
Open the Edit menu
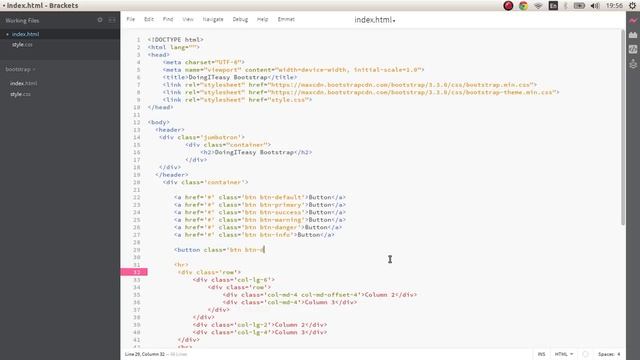[149, 19]
